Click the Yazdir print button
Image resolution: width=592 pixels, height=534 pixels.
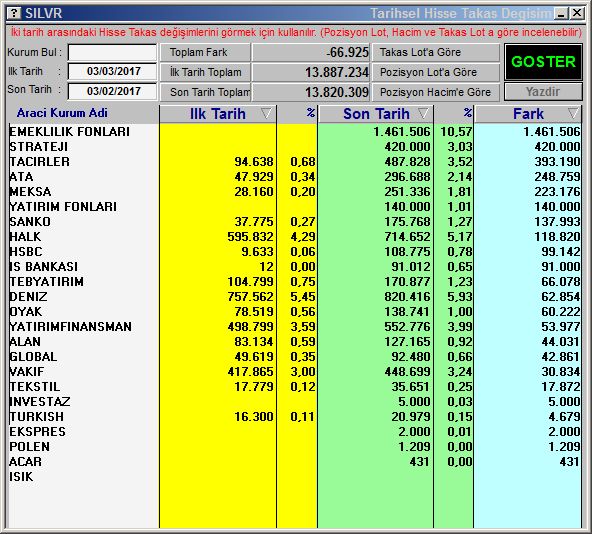pos(543,92)
